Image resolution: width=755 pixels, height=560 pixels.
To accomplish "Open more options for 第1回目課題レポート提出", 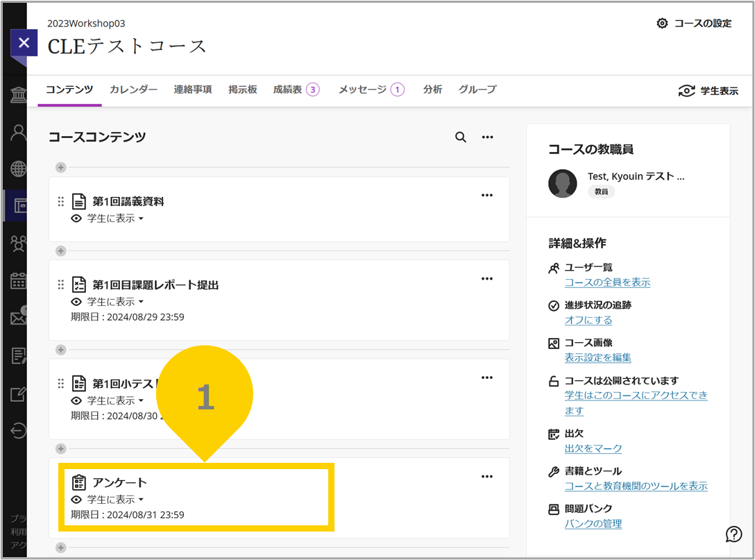I will [487, 279].
